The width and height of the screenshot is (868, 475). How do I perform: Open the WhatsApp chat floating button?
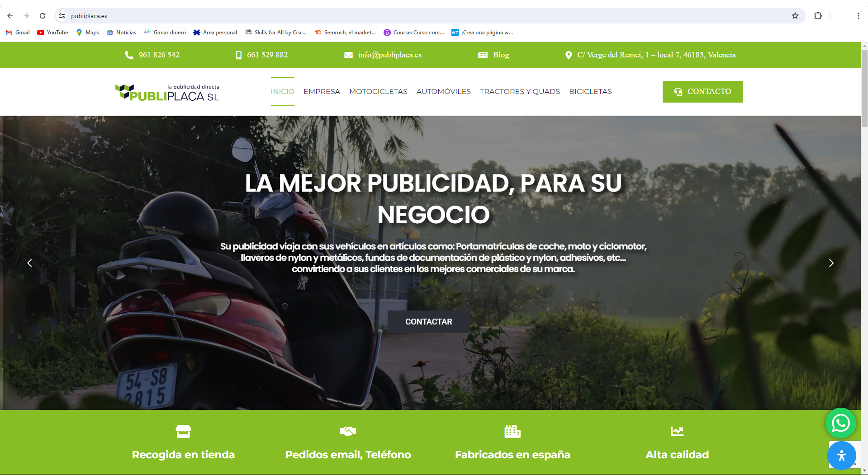[840, 423]
